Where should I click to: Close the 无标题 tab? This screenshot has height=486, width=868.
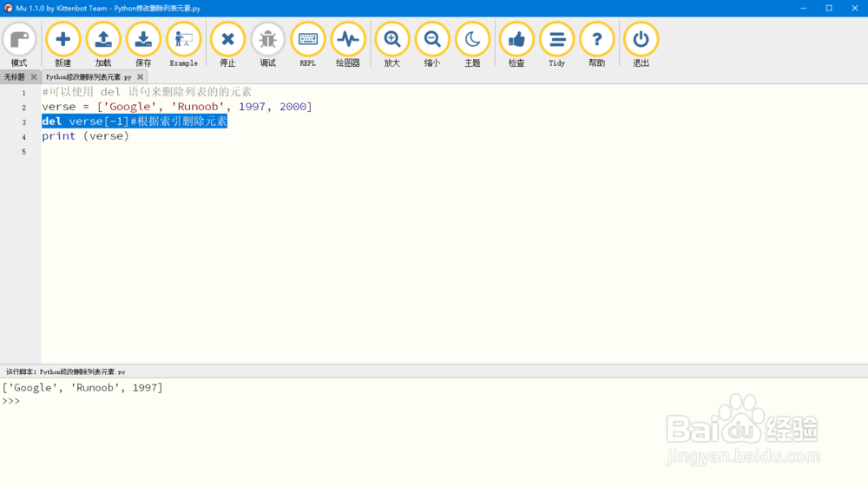tap(34, 77)
